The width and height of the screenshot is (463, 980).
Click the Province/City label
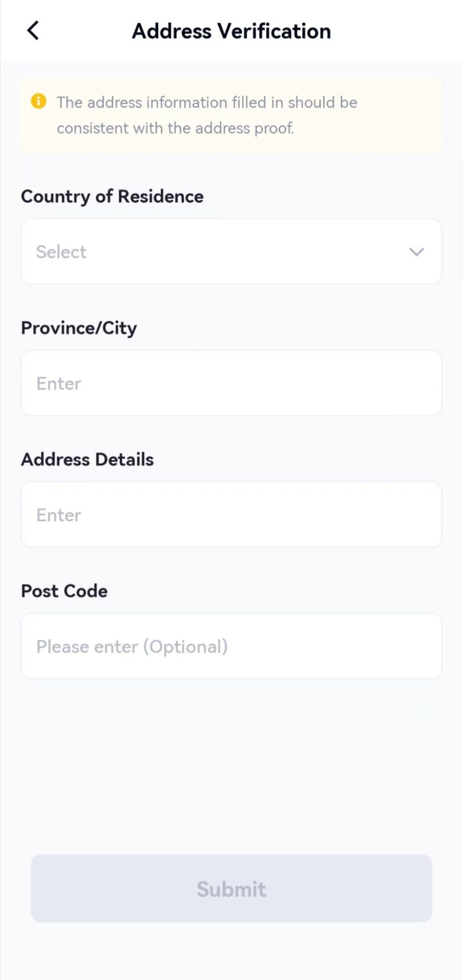coord(79,328)
